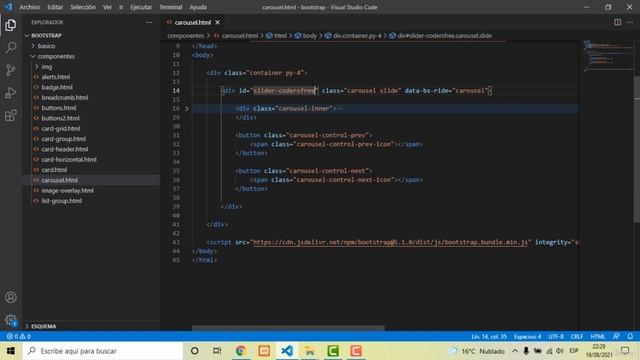The height and width of the screenshot is (360, 640).
Task: Click componentes in the breadcrumb
Action: [186, 36]
